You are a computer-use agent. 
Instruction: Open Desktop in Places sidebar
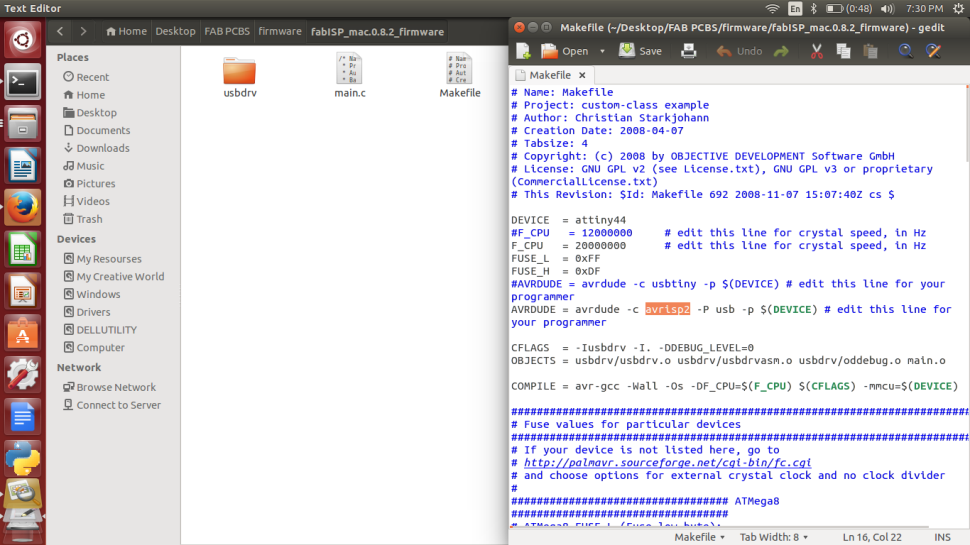(x=90, y=113)
